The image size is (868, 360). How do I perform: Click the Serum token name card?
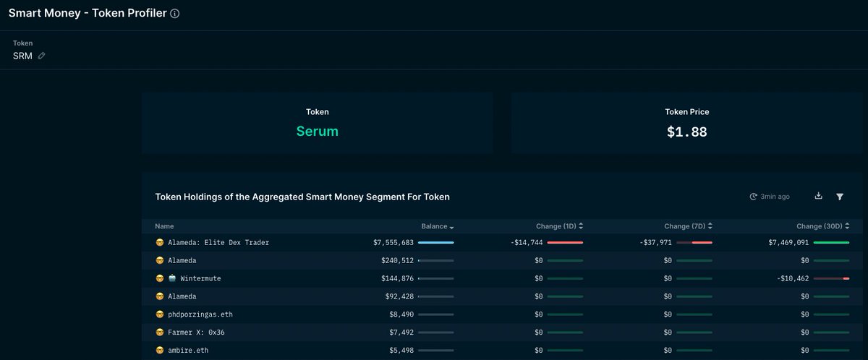click(x=317, y=123)
